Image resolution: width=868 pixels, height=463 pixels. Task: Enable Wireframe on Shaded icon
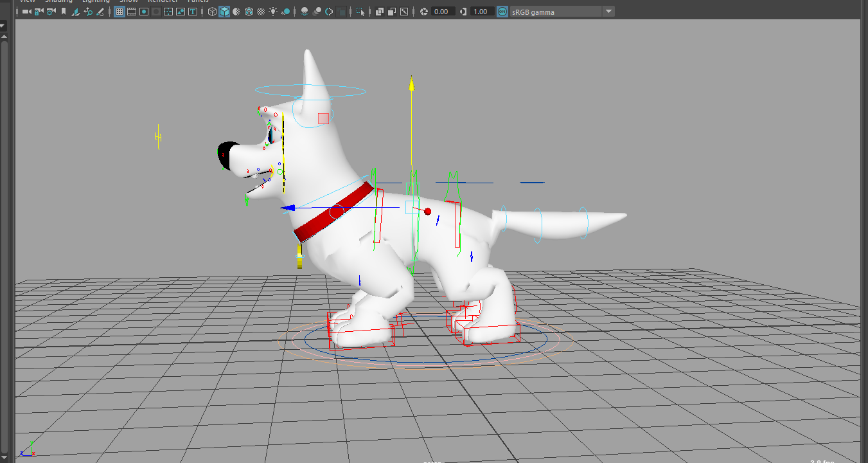coord(249,12)
